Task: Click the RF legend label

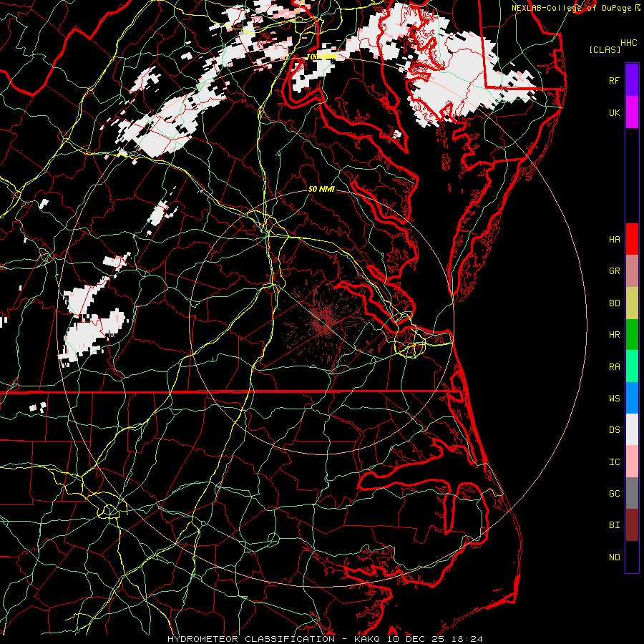Action: [x=614, y=80]
